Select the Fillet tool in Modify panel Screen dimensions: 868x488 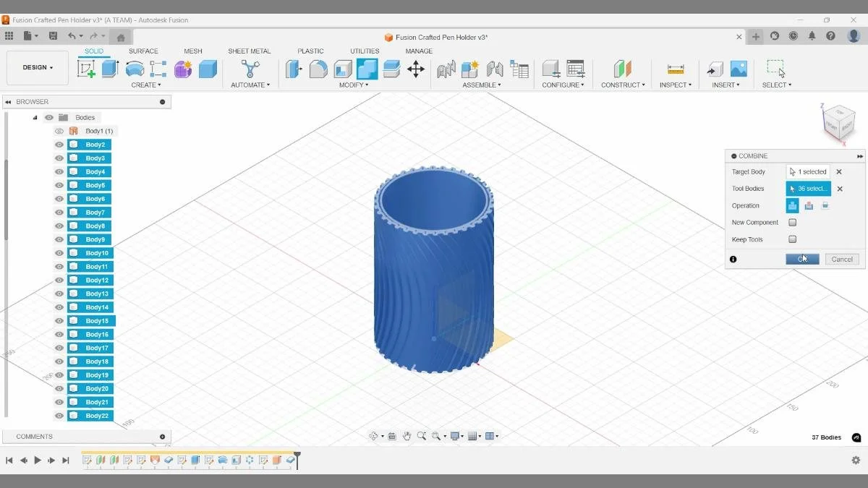point(318,70)
